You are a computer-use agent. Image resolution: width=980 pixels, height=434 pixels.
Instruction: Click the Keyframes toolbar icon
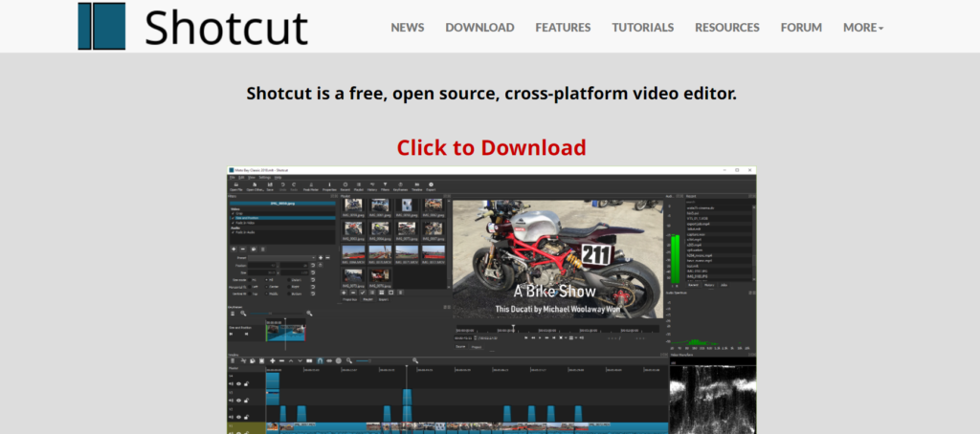401,184
